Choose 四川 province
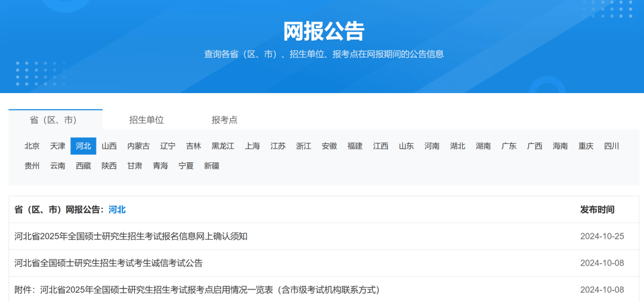This screenshot has width=644, height=302. tap(612, 146)
